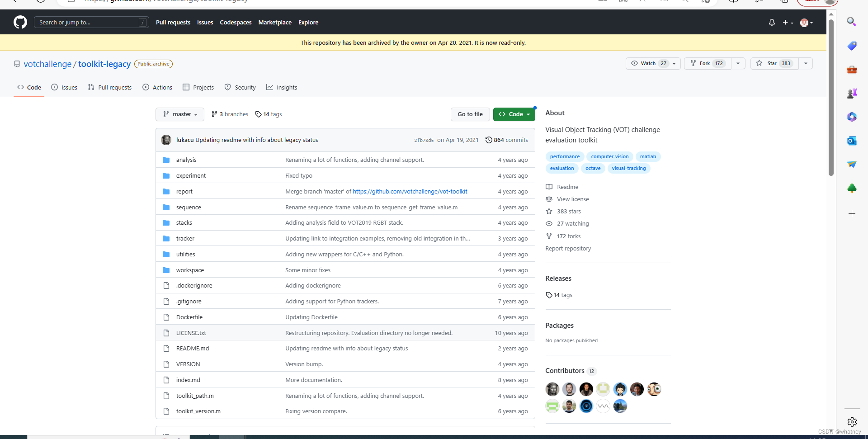Open the create new plus menu

(788, 22)
